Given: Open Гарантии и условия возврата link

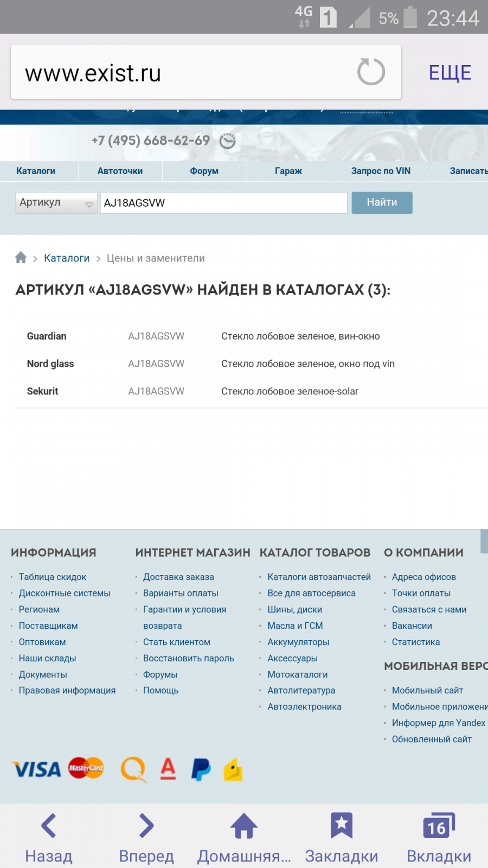Looking at the screenshot, I should point(184,617).
